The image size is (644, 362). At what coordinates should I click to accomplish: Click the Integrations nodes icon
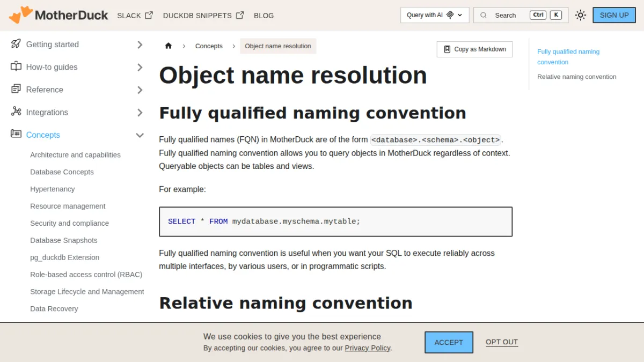(16, 112)
